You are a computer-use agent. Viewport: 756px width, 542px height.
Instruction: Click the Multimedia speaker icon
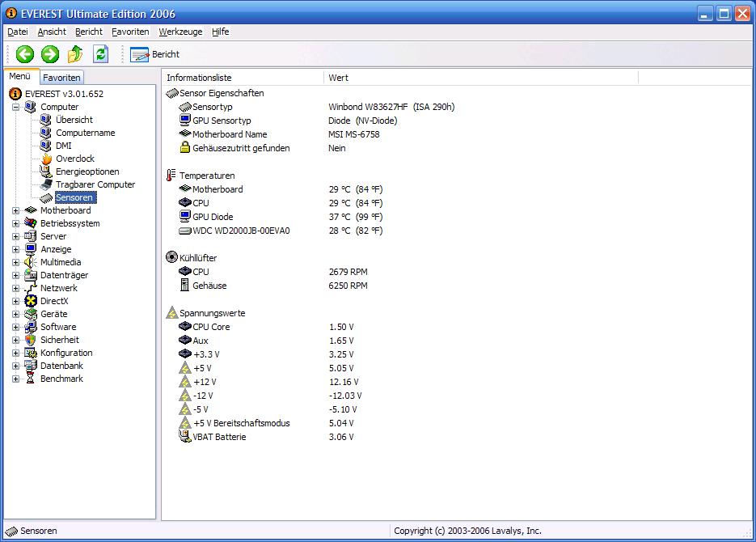point(31,262)
